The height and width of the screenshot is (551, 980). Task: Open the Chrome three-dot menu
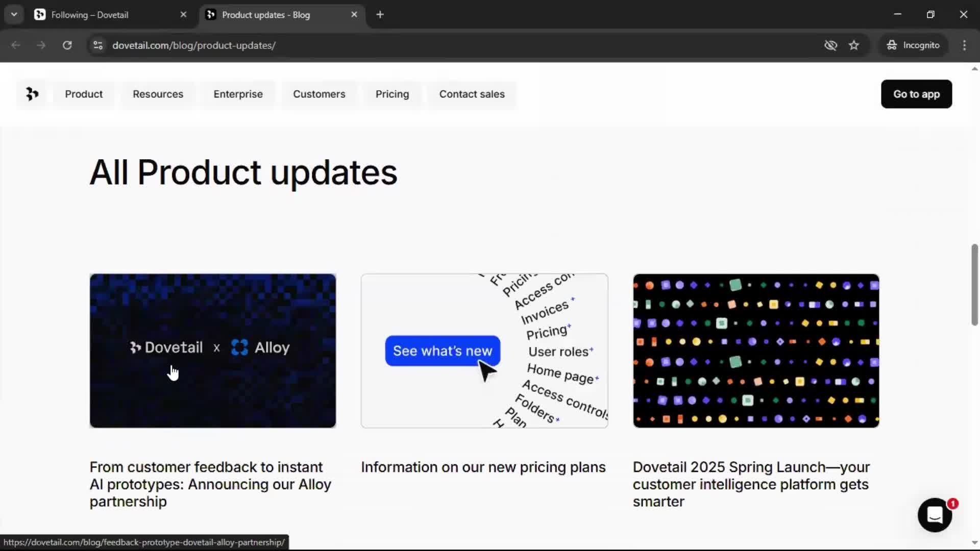coord(964,45)
